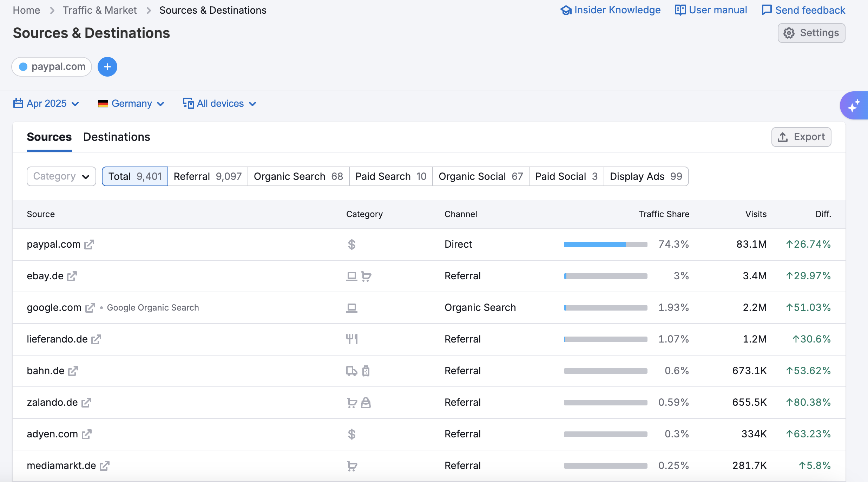Open external link icon next to ebay.de

(72, 276)
